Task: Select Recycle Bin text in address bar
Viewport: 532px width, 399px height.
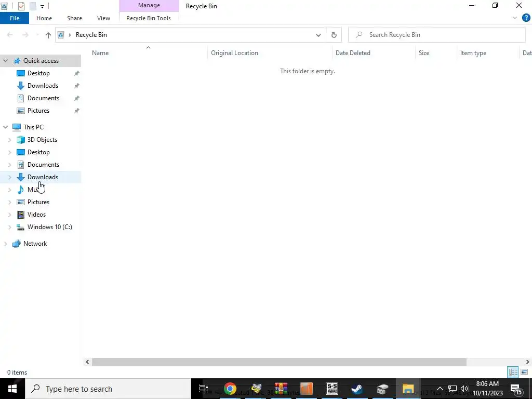Action: [x=91, y=35]
